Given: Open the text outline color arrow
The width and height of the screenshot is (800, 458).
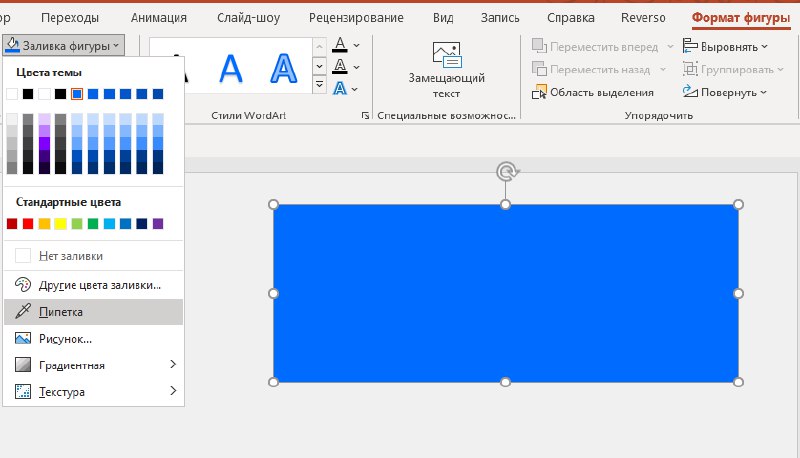Looking at the screenshot, I should point(357,67).
